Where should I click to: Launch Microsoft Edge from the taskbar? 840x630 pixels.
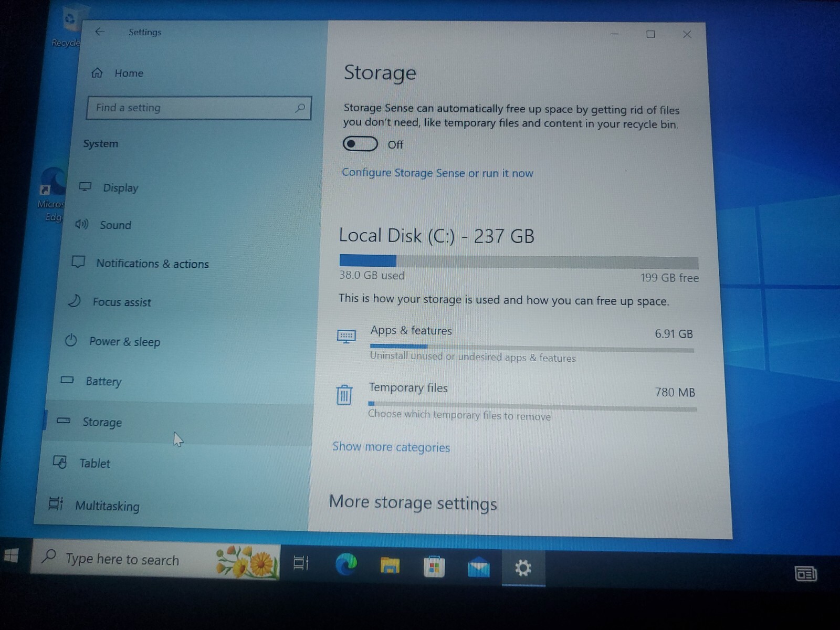[346, 565]
